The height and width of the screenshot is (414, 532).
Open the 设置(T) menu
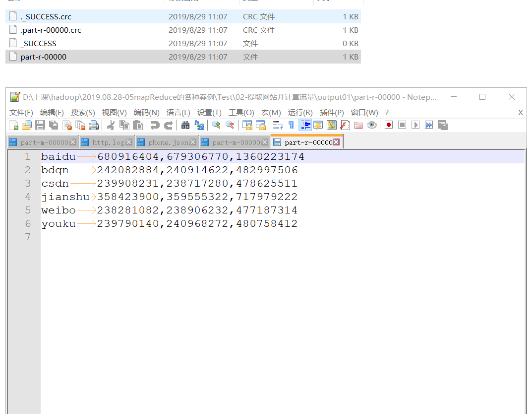(x=209, y=112)
